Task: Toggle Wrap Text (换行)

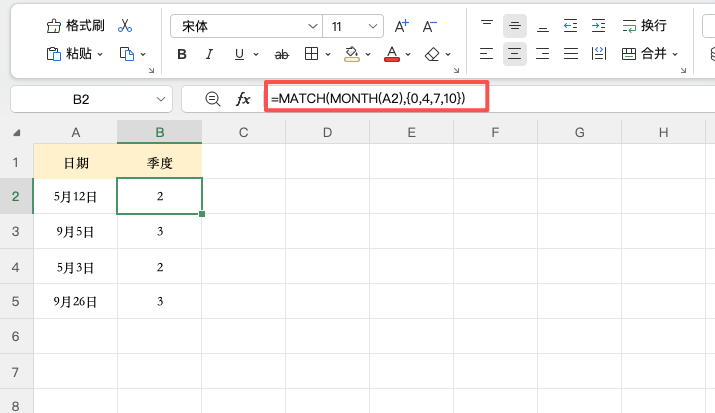Action: pyautogui.click(x=645, y=26)
